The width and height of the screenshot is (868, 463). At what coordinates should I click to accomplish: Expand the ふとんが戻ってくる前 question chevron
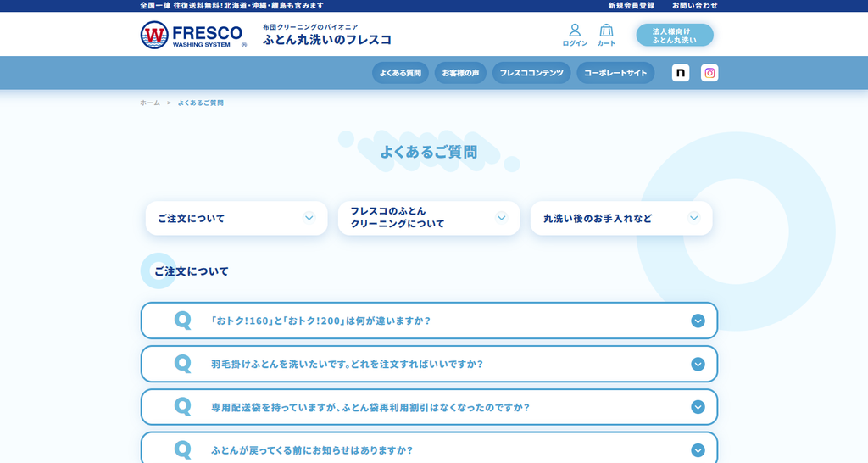698,450
